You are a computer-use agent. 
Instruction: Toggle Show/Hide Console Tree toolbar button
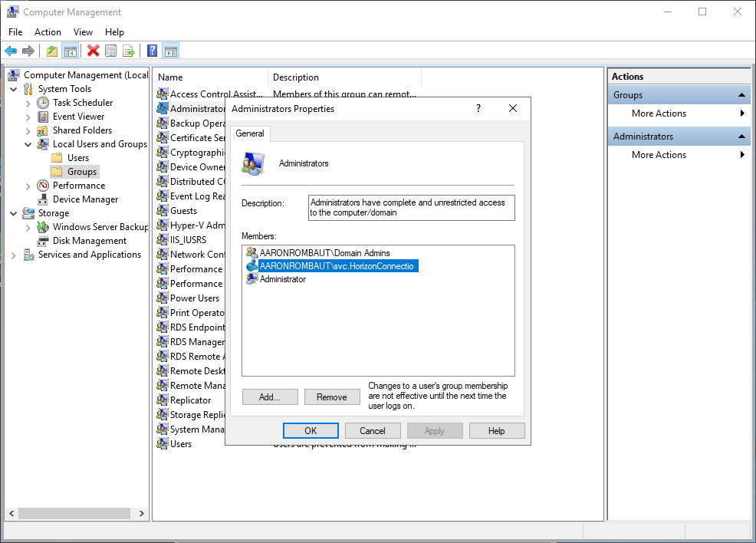point(70,51)
